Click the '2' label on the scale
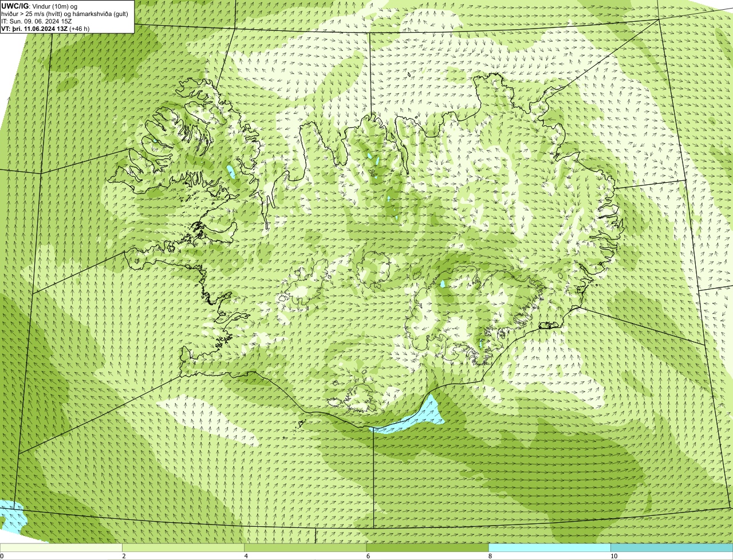Image resolution: width=733 pixels, height=560 pixels. [x=124, y=556]
